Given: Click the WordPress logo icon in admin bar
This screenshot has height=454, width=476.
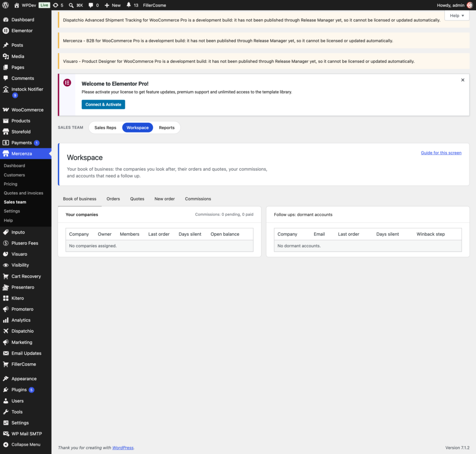Looking at the screenshot, I should click(6, 5).
